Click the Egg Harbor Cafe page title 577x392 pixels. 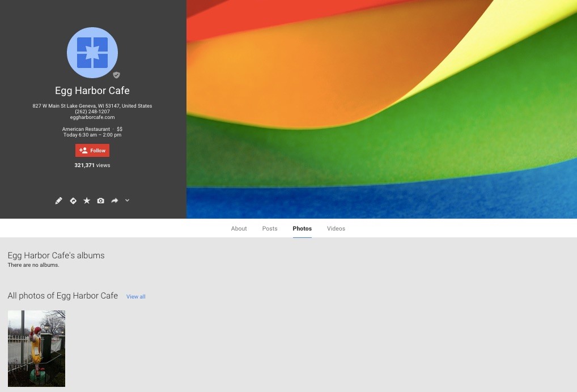92,91
